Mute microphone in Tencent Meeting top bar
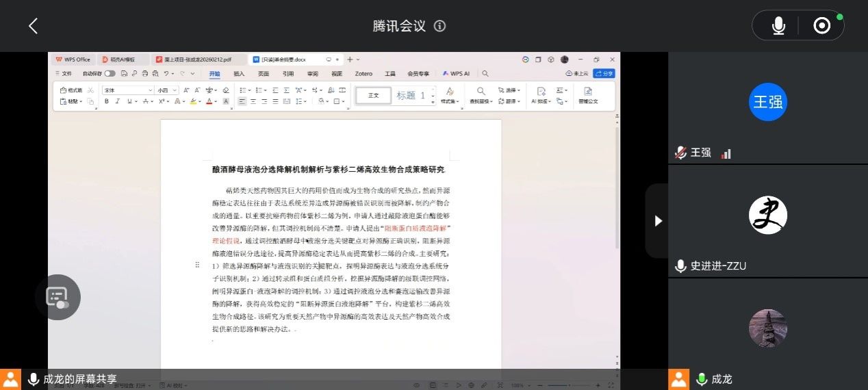The height and width of the screenshot is (390, 868). tap(778, 26)
